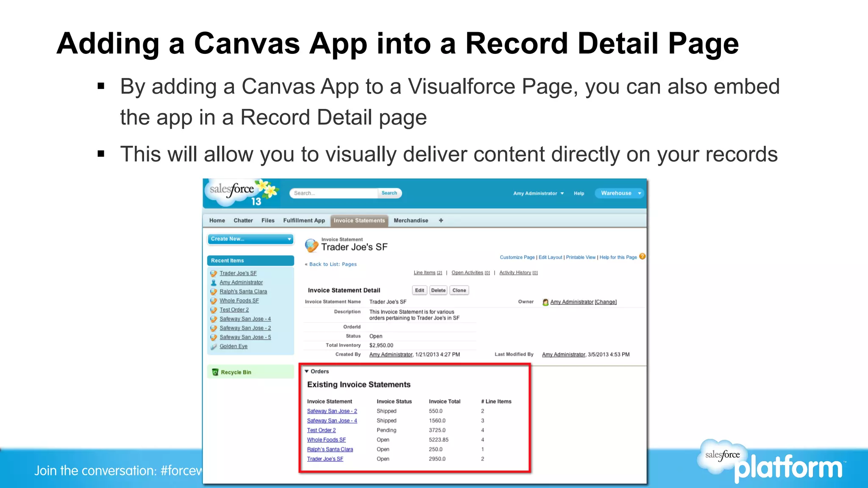Open the Amy Administrator user menu
This screenshot has width=868, height=488.
click(x=538, y=193)
